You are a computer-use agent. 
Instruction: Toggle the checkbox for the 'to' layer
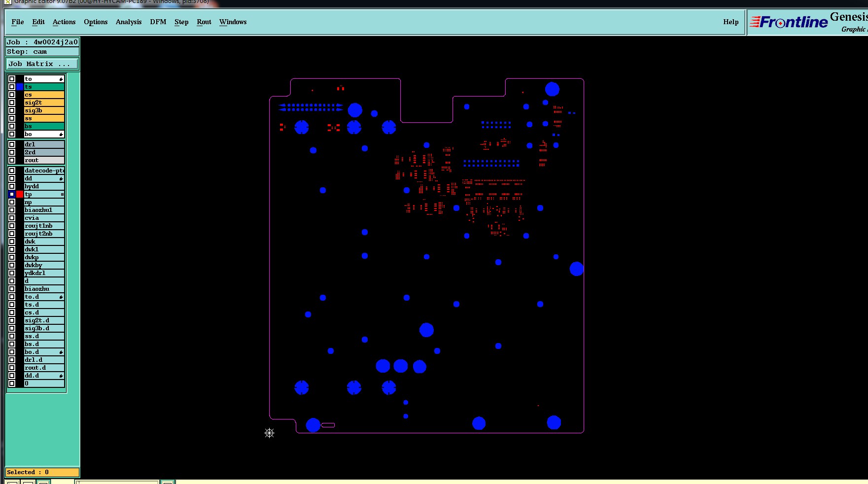pyautogui.click(x=12, y=79)
